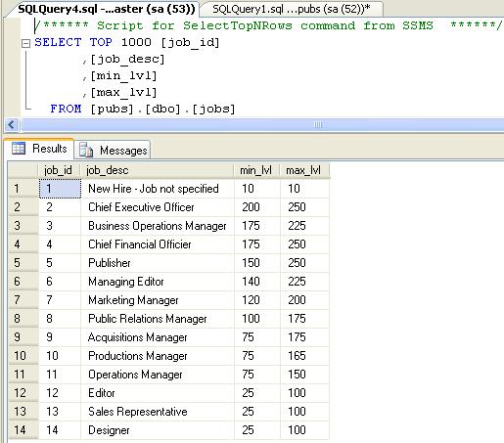Select the SQLQuery4.sql master tab
This screenshot has height=443, width=504.
coord(106,9)
